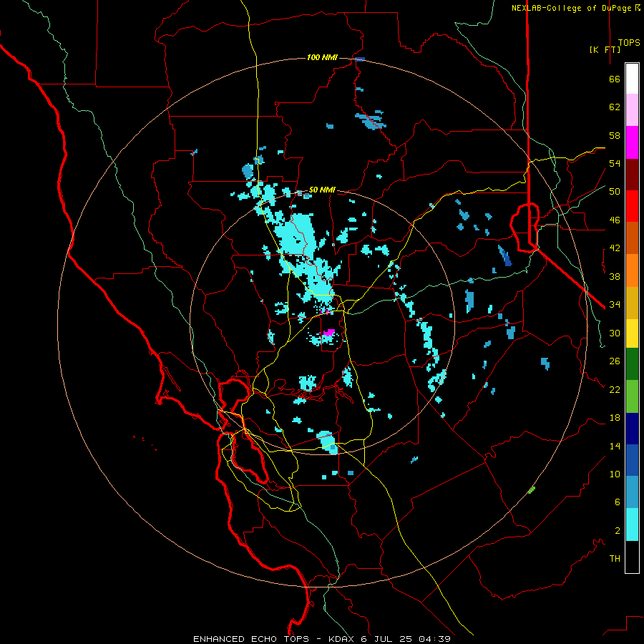The height and width of the screenshot is (644, 644).
Task: Select the bright red 50 kft legend swatch
Action: coord(632,206)
